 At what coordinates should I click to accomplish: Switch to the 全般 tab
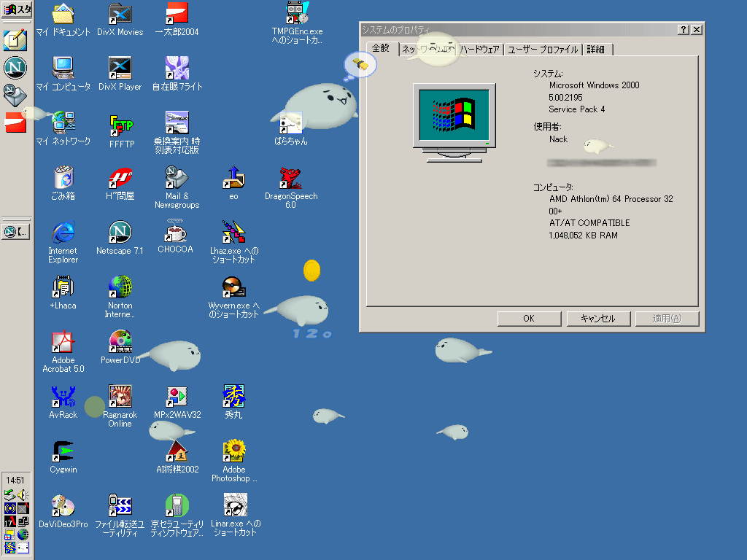[381, 48]
